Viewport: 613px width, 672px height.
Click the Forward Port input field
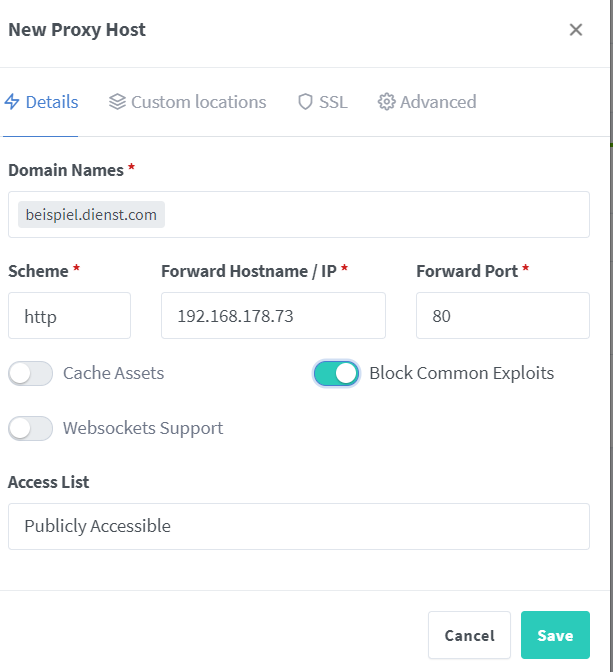(x=503, y=316)
